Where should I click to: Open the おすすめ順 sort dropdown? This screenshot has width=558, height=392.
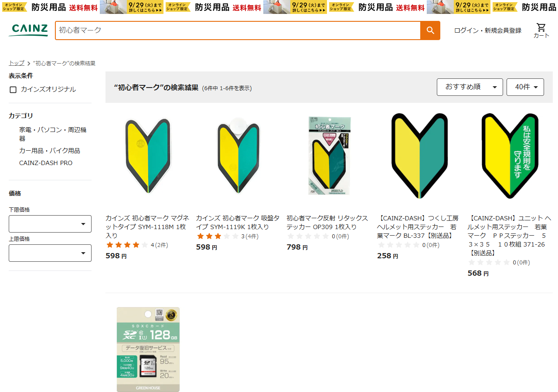tap(470, 87)
